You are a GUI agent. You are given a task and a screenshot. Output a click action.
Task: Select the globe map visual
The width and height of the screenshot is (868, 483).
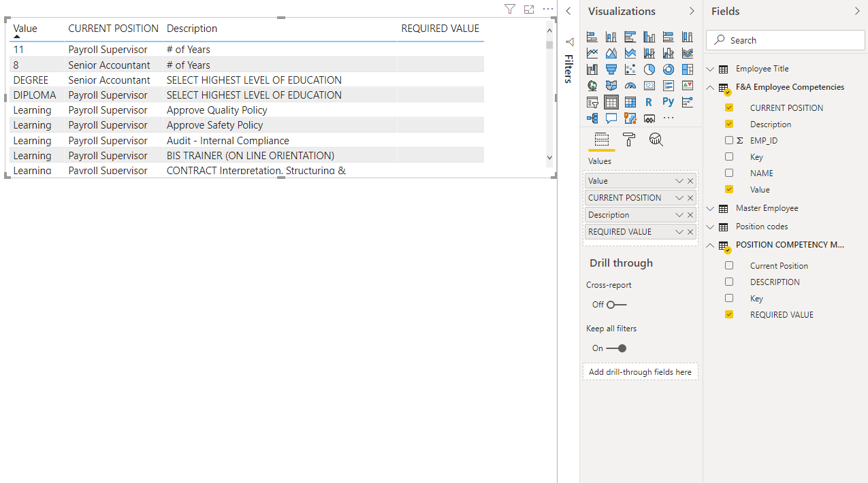pyautogui.click(x=592, y=86)
